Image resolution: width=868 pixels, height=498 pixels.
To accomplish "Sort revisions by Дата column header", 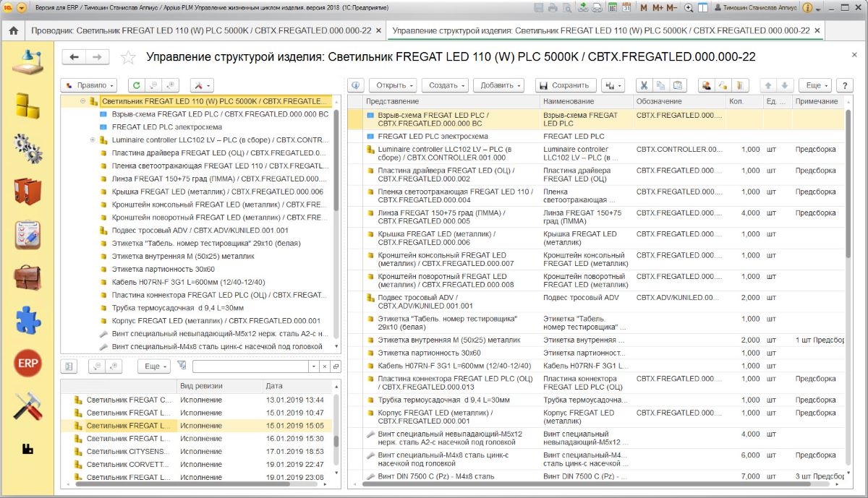I will coord(298,386).
